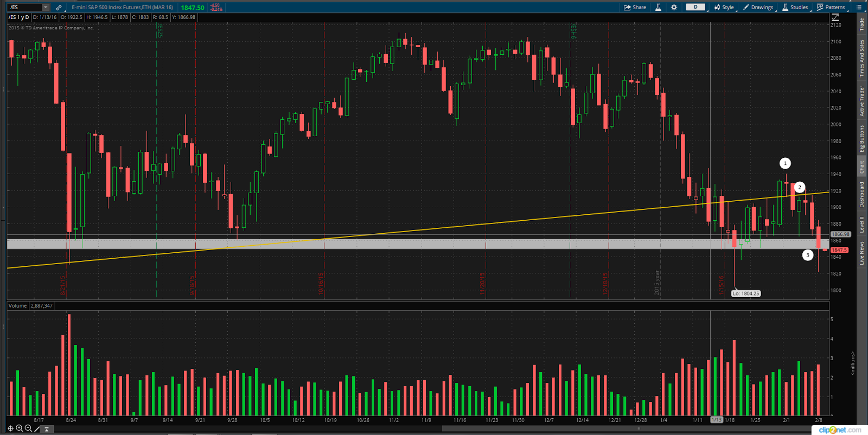
Task: Open the Patterns dropdown
Action: [x=831, y=8]
